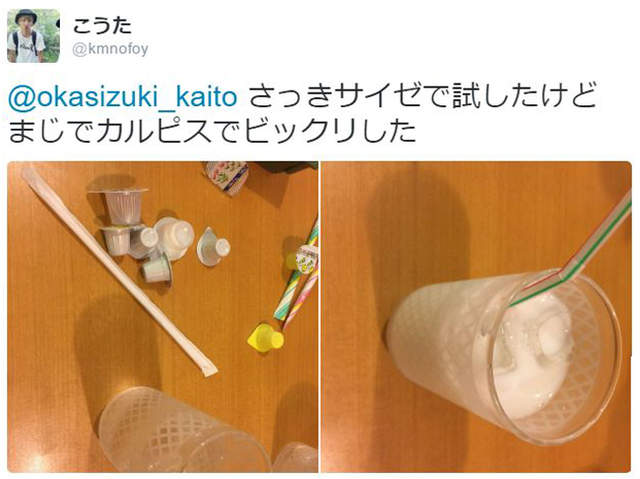Click the colorful striped straw wrappers
The width and height of the screenshot is (640, 479).
point(298,277)
